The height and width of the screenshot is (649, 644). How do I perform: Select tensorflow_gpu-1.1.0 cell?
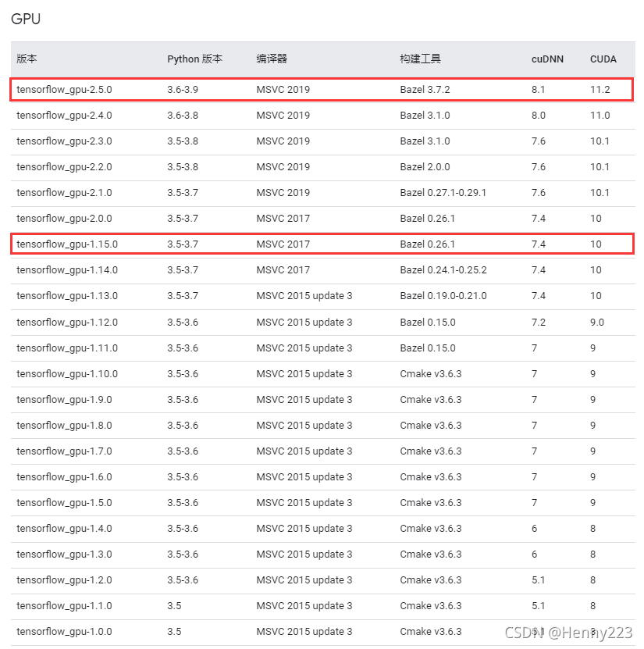64,606
